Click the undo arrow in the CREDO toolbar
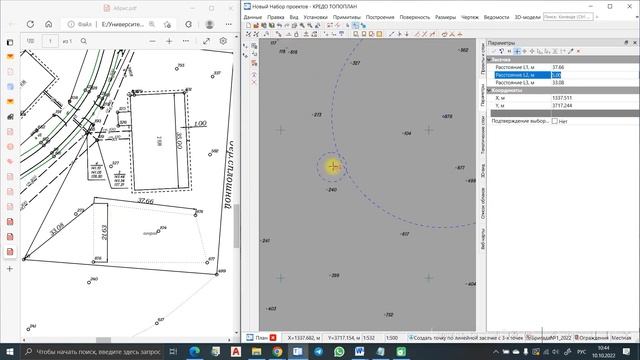This screenshot has height=360, width=640. tap(279, 25)
